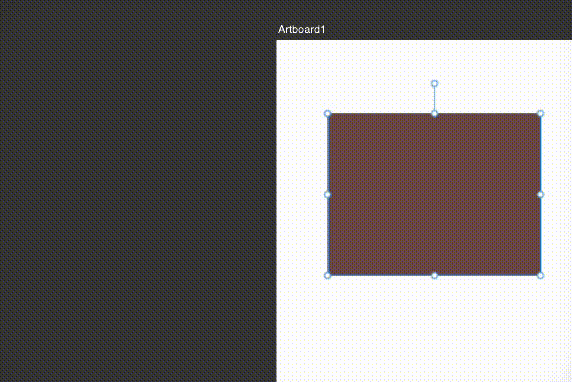Viewport: 572px width, 382px height.
Task: Click the bottom-center resize handle
Action: pos(434,275)
